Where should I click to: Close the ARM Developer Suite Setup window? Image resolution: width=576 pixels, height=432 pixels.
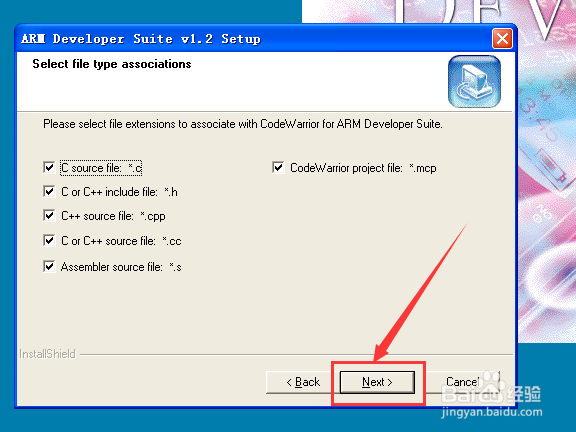pos(502,39)
